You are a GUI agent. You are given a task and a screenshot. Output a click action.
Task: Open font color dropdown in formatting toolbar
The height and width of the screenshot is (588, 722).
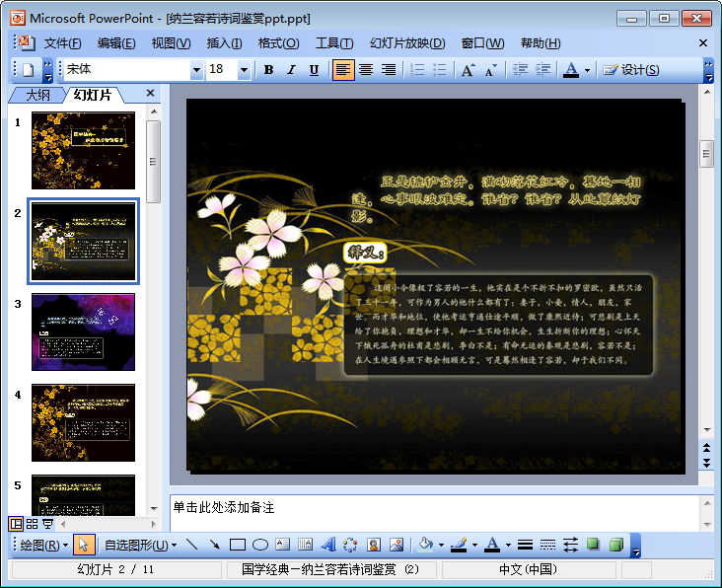point(587,70)
